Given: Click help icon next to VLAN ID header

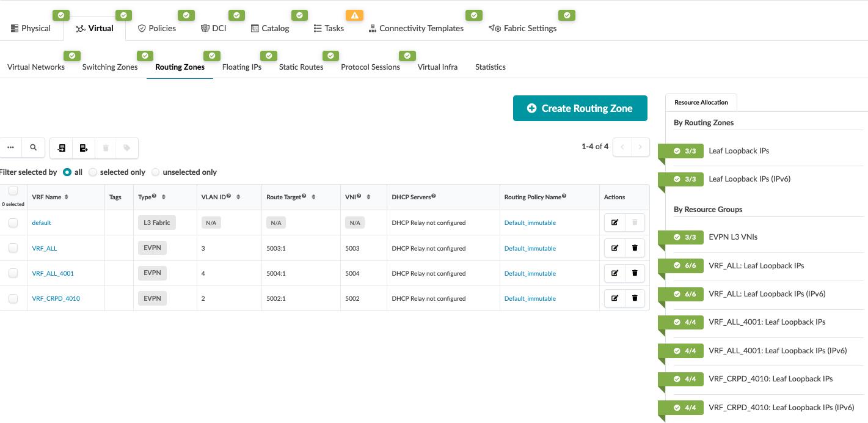Looking at the screenshot, I should pyautogui.click(x=228, y=196).
